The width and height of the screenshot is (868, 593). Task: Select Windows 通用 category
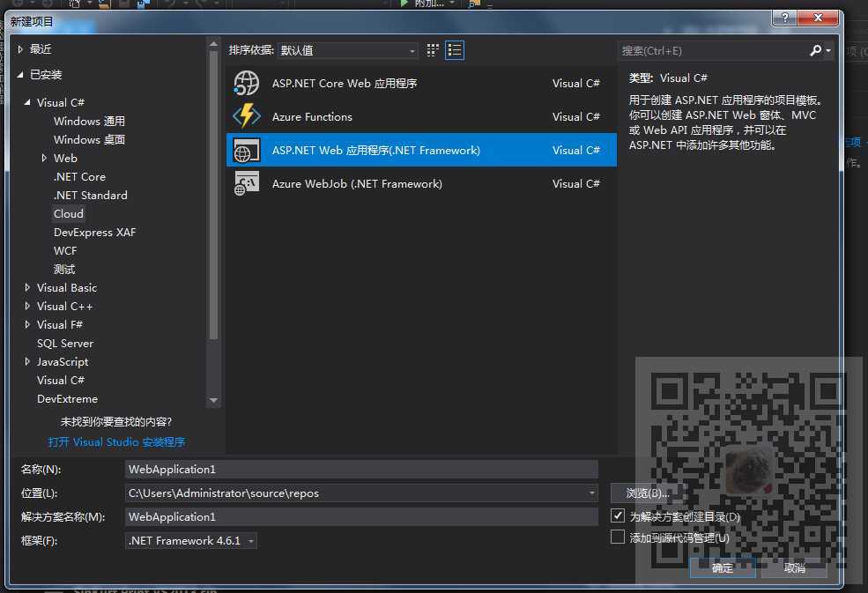[89, 121]
